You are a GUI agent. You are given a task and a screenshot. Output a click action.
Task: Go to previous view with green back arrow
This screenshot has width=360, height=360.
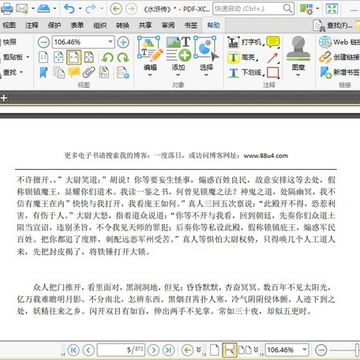116,9
